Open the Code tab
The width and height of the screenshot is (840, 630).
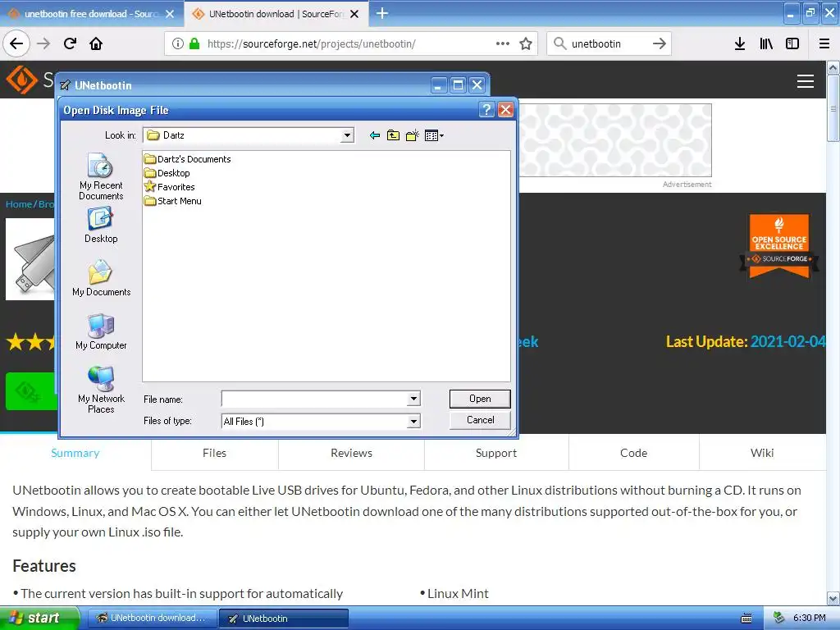pyautogui.click(x=634, y=453)
